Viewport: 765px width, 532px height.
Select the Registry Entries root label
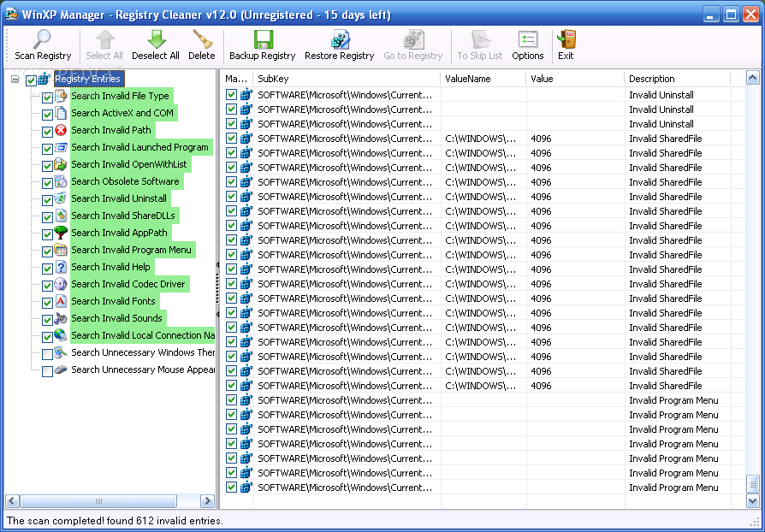coord(87,79)
